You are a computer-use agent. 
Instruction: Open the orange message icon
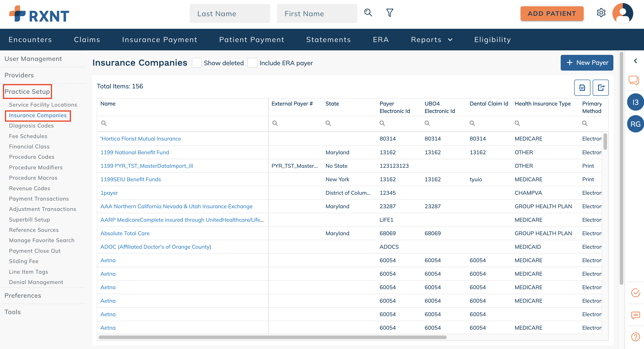(635, 315)
